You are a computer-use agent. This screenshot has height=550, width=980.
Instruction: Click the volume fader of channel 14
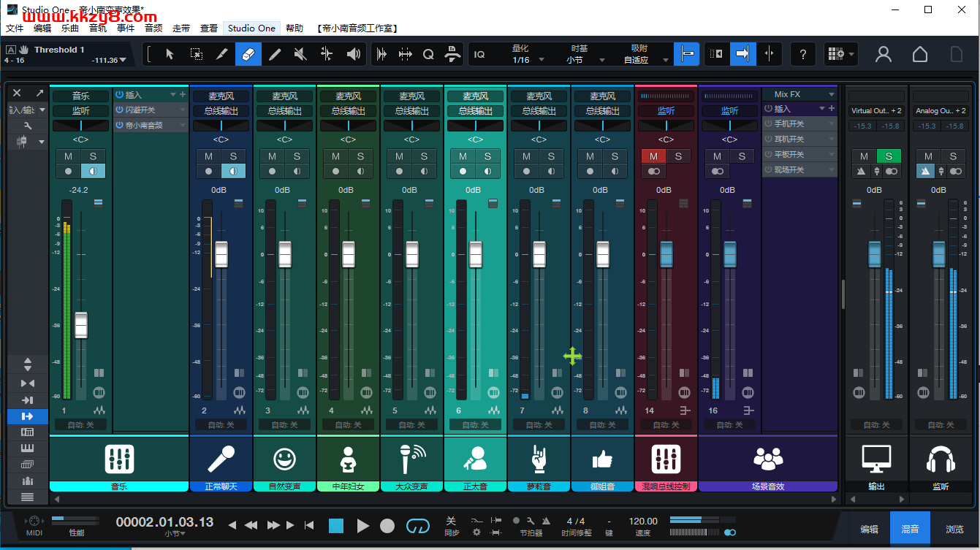pos(666,254)
